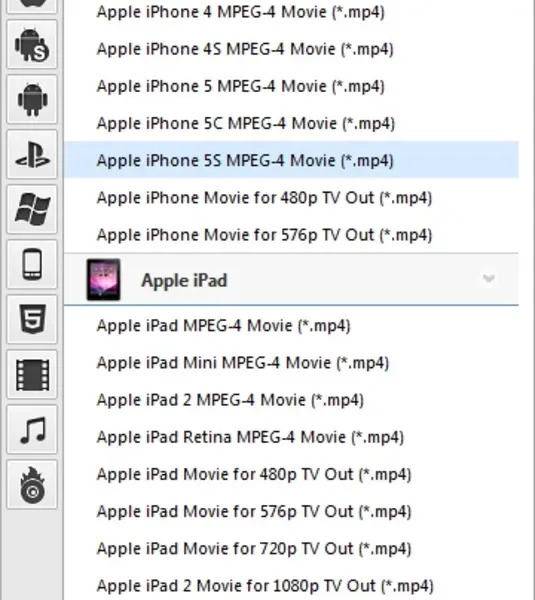
Task: Click the Apple iPad thumbnail image
Action: click(103, 280)
